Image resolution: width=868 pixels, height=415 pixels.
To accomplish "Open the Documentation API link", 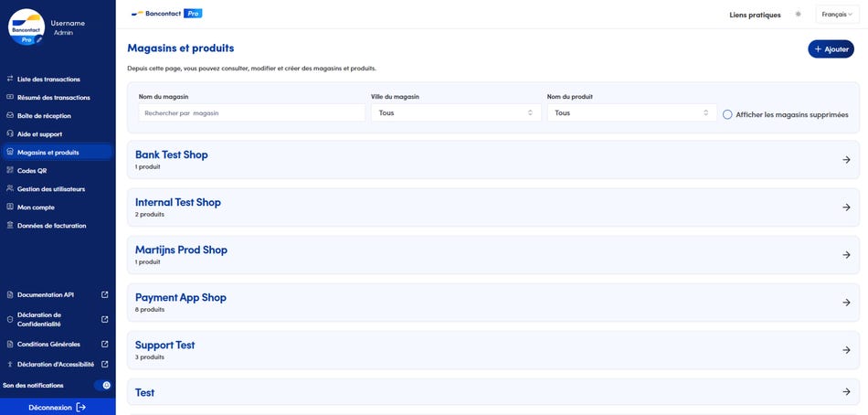I will (x=45, y=294).
